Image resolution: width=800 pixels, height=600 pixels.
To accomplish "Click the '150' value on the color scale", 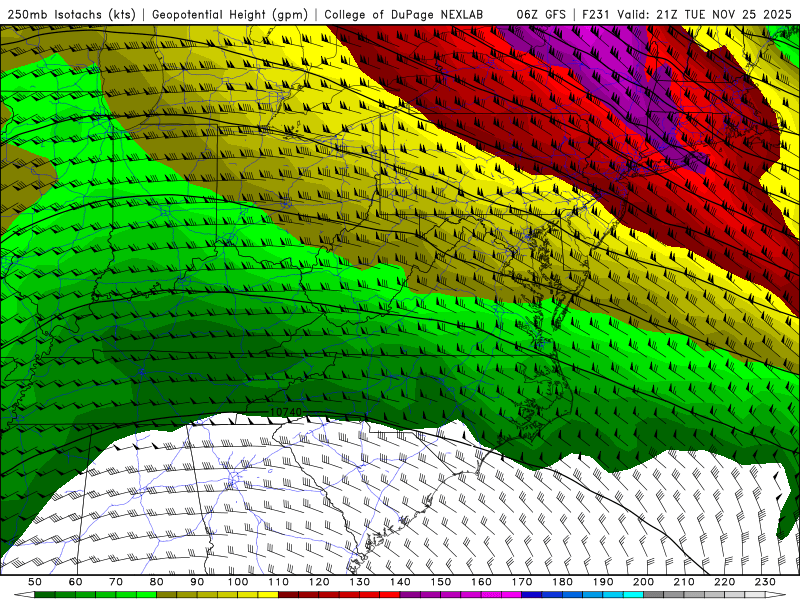I will pyautogui.click(x=440, y=582).
